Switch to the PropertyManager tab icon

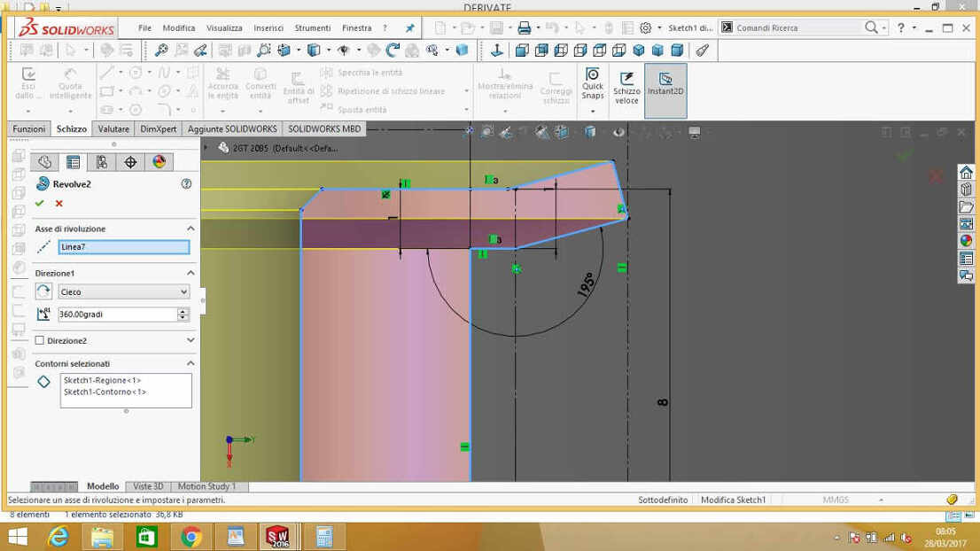(74, 162)
